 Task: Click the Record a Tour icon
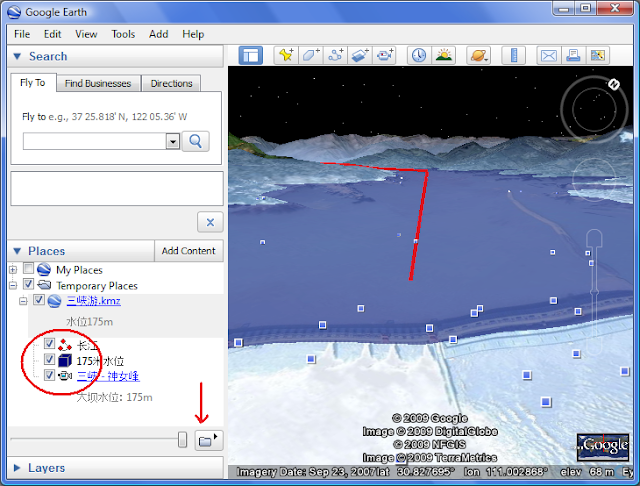[x=384, y=55]
